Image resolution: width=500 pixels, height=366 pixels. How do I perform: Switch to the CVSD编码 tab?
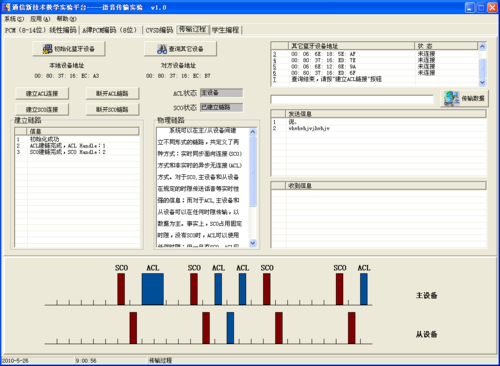(x=159, y=30)
